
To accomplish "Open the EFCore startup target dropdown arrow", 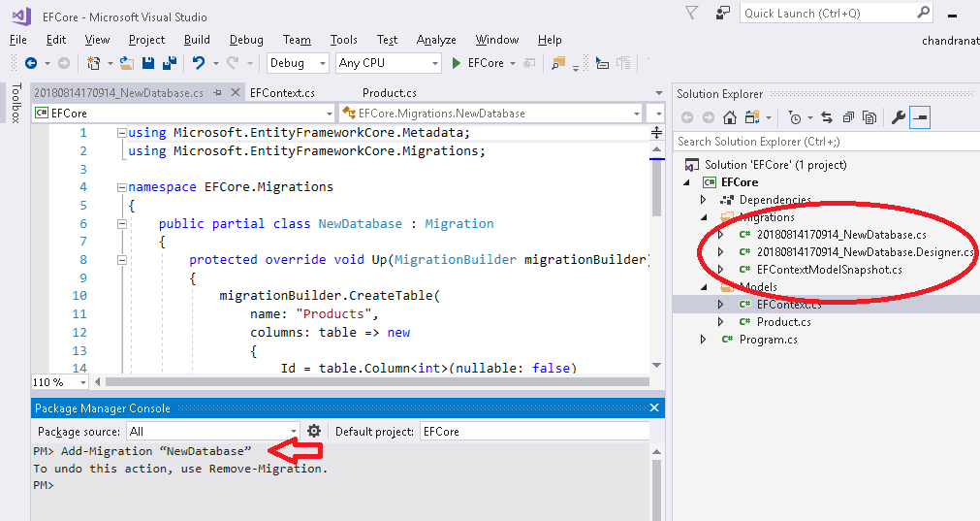I will [513, 63].
